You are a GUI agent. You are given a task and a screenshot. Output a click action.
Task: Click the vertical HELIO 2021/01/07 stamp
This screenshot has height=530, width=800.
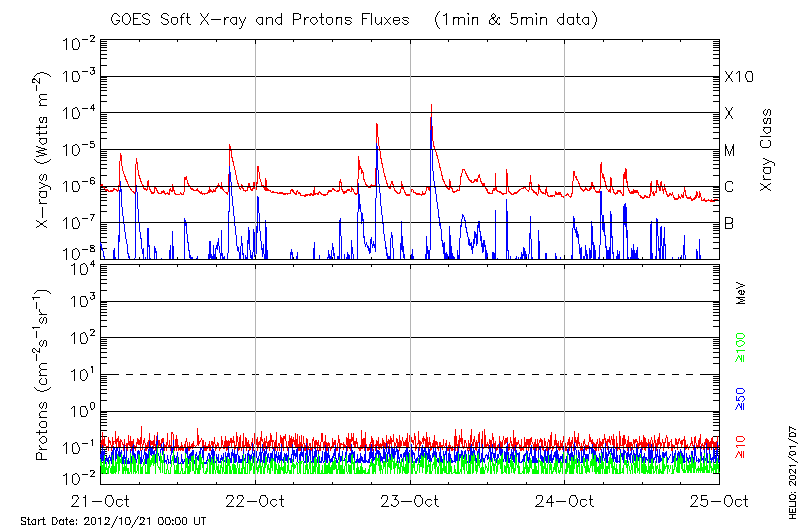(x=789, y=468)
